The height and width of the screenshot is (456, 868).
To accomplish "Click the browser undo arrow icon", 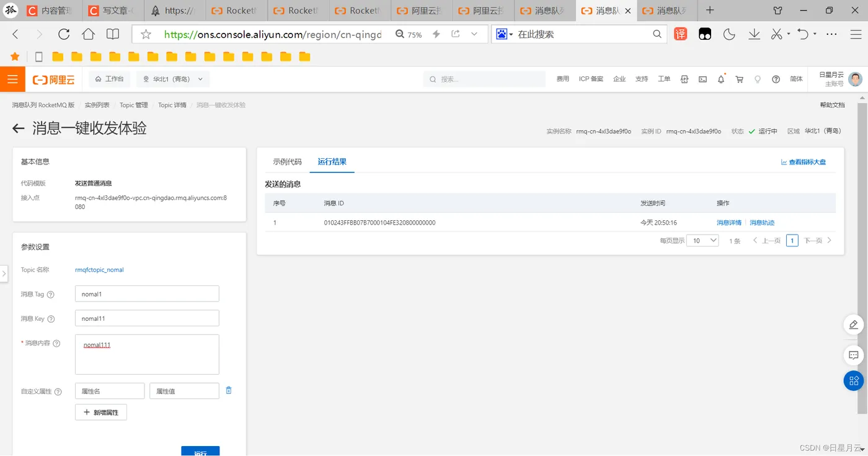I will point(804,34).
